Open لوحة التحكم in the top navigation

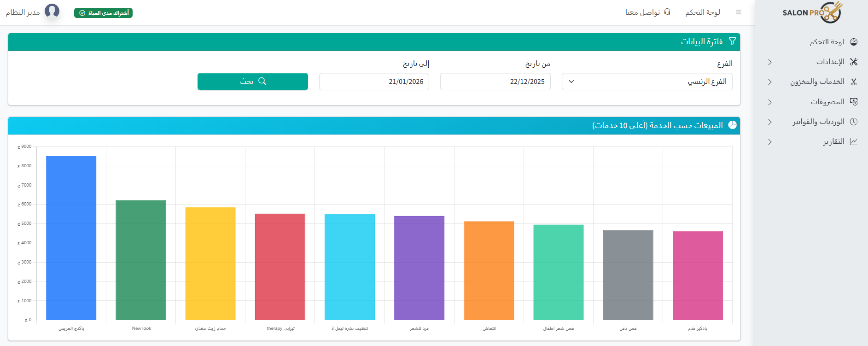coord(702,12)
